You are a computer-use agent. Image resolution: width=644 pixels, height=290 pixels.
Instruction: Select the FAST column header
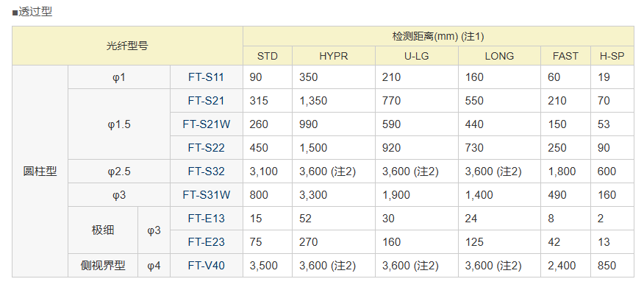point(565,56)
